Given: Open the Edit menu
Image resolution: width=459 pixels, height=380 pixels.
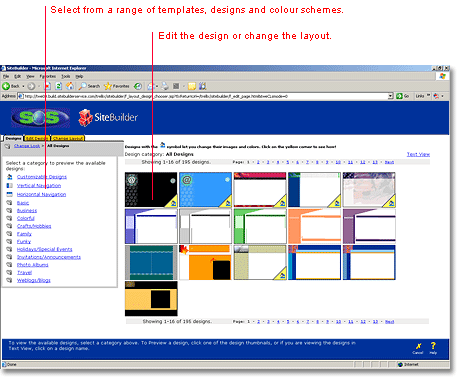Looking at the screenshot, I should pyautogui.click(x=17, y=76).
